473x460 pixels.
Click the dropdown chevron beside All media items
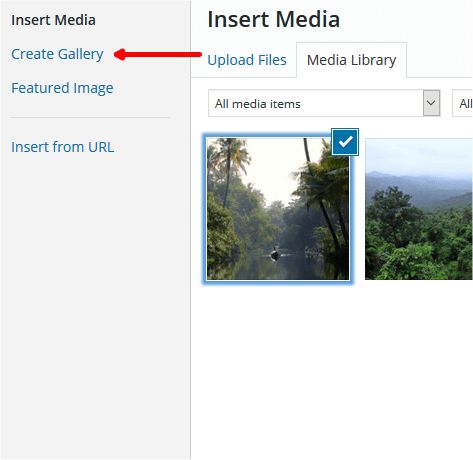(431, 103)
